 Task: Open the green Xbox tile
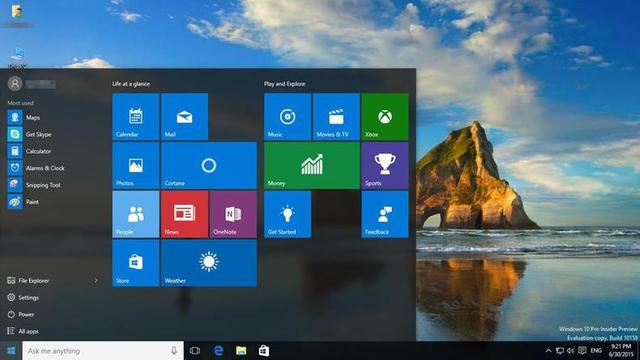pos(385,117)
